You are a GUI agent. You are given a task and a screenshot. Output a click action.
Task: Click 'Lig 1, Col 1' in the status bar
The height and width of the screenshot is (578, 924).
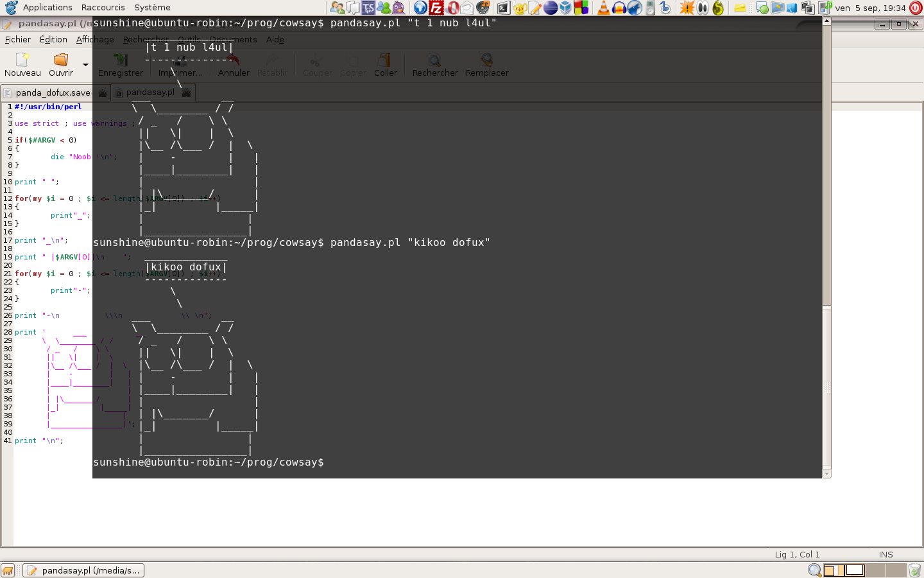tap(797, 554)
